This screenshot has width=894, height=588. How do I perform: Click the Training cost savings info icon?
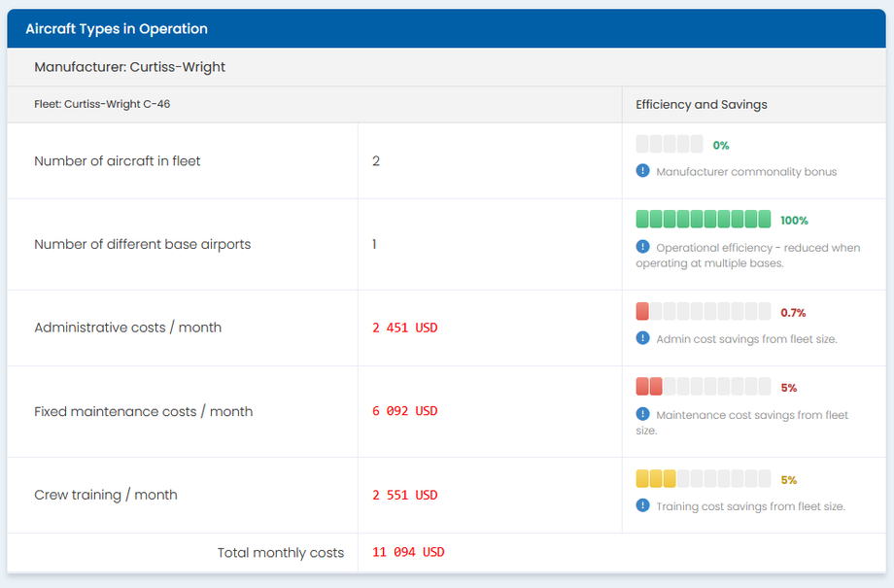642,505
